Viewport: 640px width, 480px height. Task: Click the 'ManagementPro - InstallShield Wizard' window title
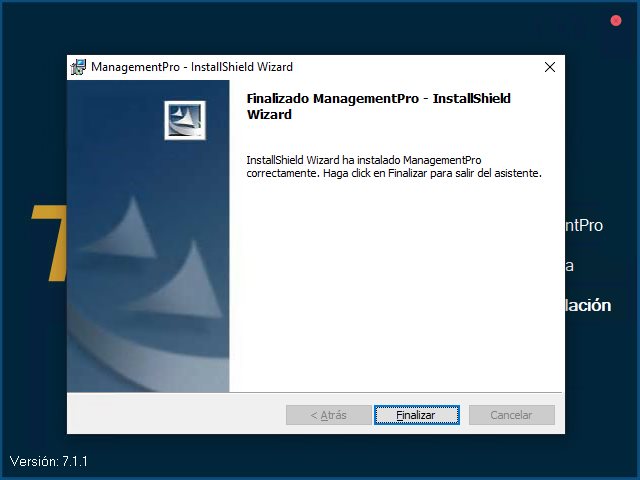point(192,67)
